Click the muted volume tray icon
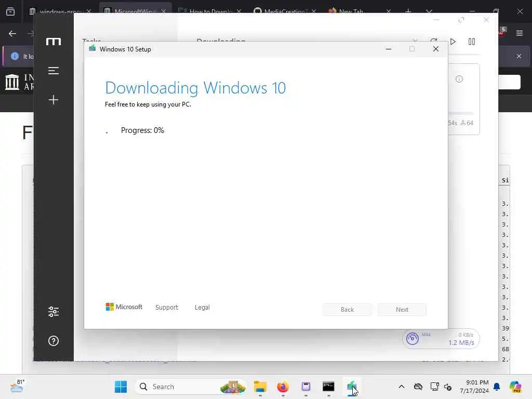532x399 pixels. pyautogui.click(x=448, y=387)
